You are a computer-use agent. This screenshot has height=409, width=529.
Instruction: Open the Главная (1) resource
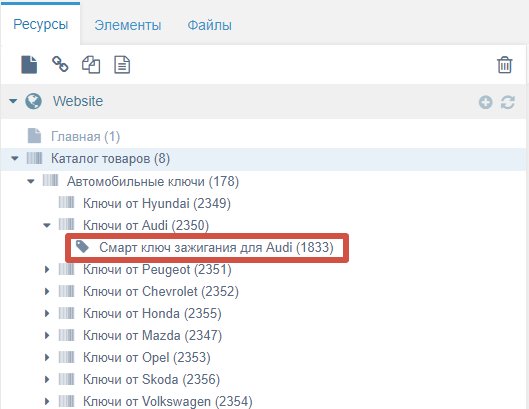(85, 137)
